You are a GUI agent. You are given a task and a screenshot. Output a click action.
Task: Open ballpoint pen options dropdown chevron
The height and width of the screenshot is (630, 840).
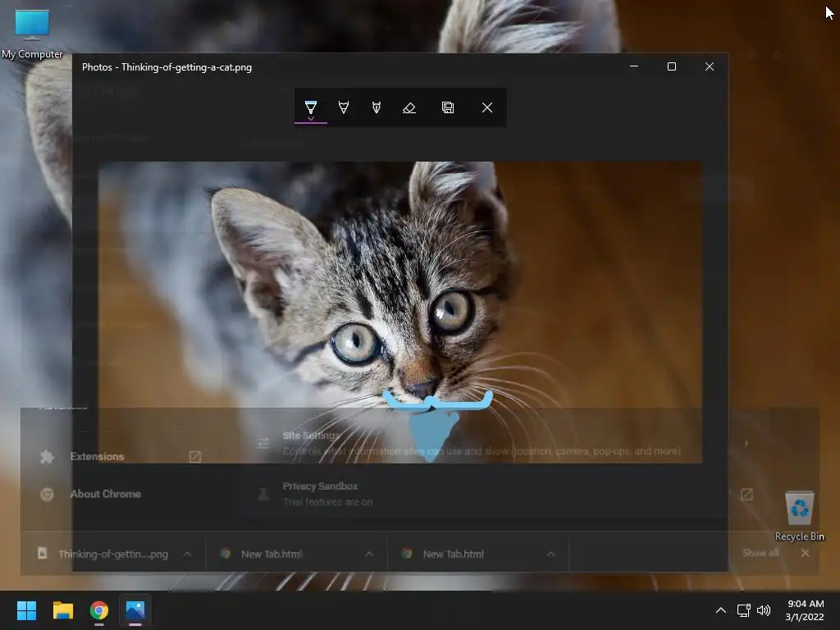tap(311, 118)
